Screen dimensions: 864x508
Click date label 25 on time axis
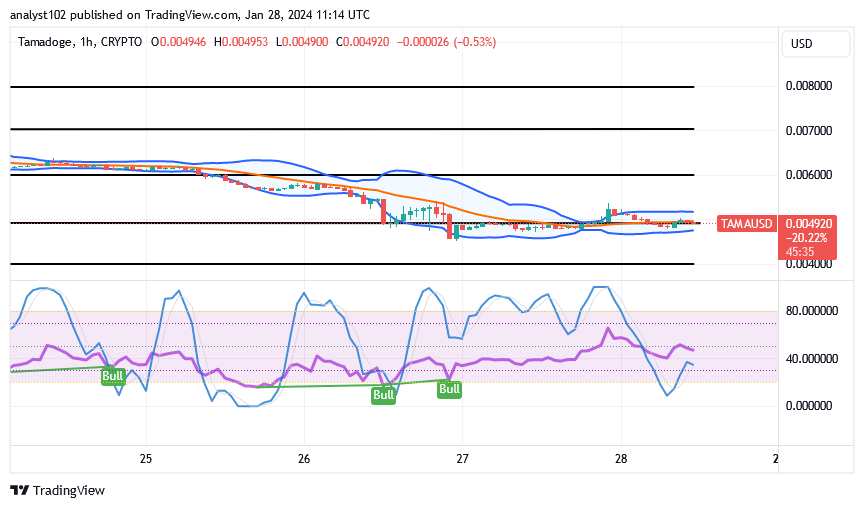click(145, 459)
